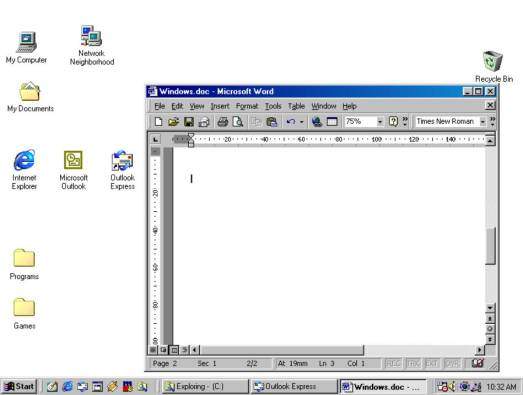This screenshot has height=395, width=523.
Task: Create a new blank document
Action: click(158, 122)
